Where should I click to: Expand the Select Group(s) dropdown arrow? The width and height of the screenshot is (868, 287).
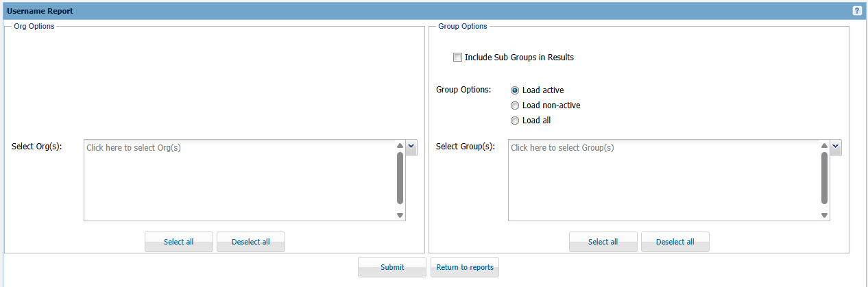click(836, 147)
